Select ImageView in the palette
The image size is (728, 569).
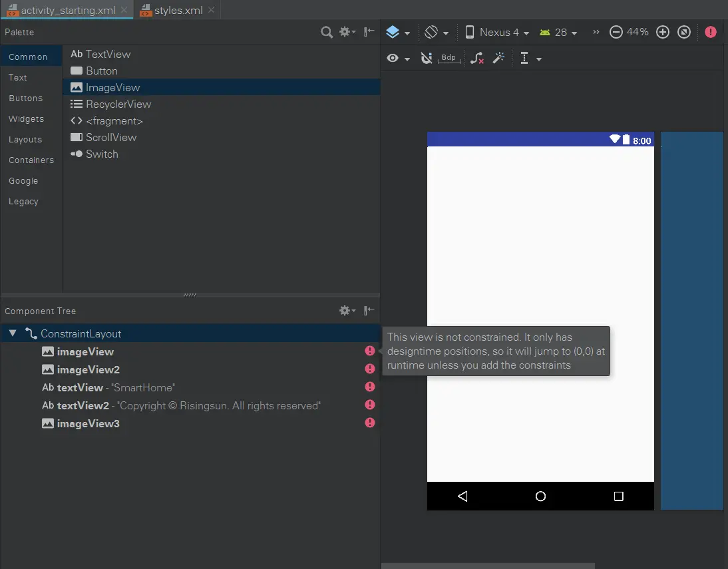point(222,87)
